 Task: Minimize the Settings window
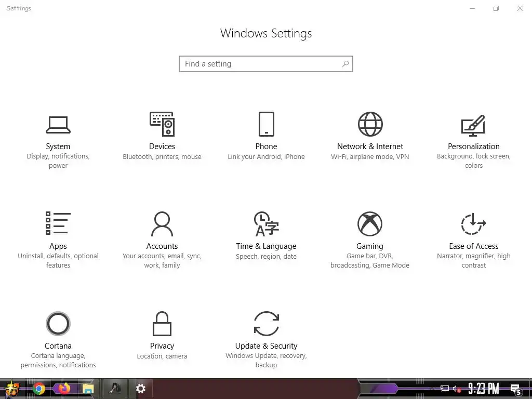pos(472,8)
